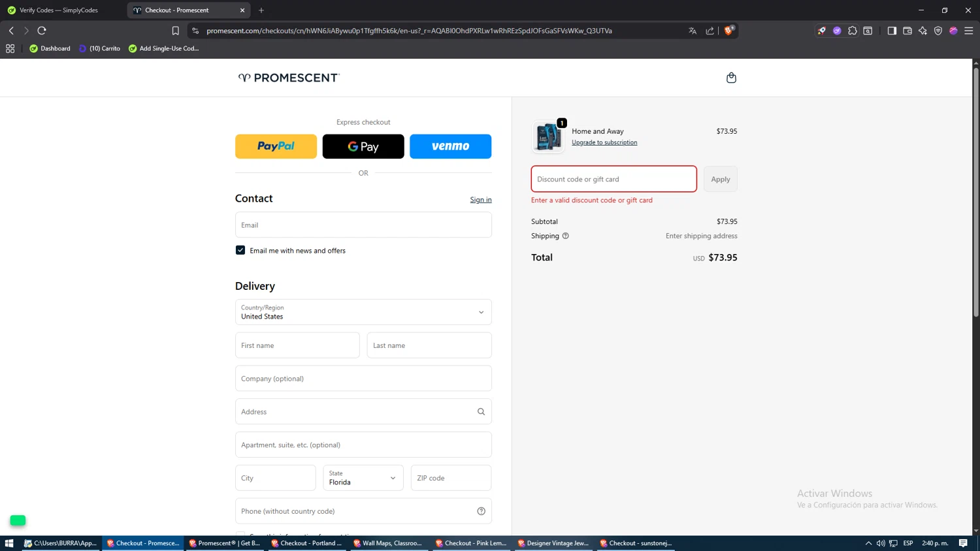980x551 pixels.
Task: Open the ESP language indicator
Action: tap(908, 543)
